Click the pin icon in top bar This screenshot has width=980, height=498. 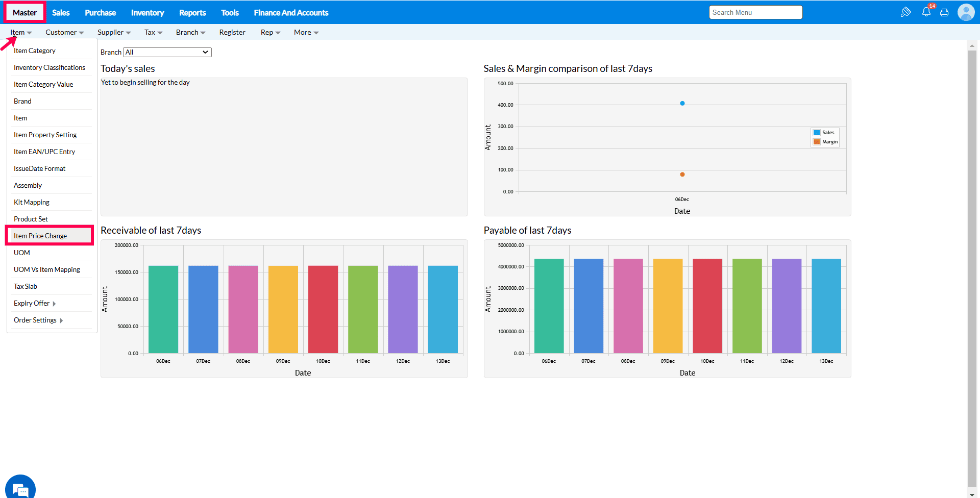coord(905,12)
